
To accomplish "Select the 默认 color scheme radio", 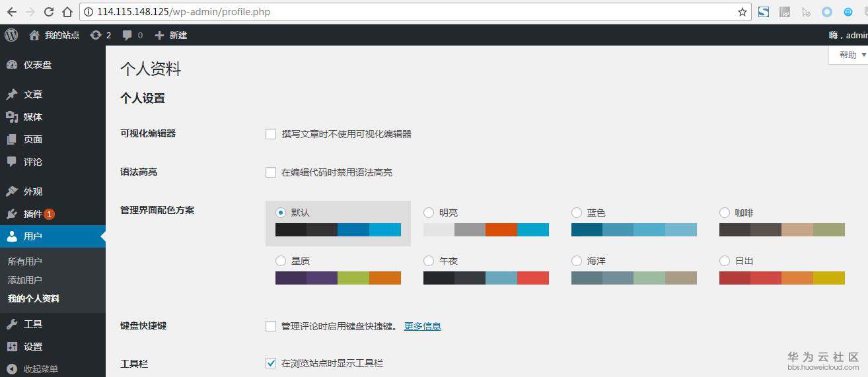I will click(x=281, y=213).
